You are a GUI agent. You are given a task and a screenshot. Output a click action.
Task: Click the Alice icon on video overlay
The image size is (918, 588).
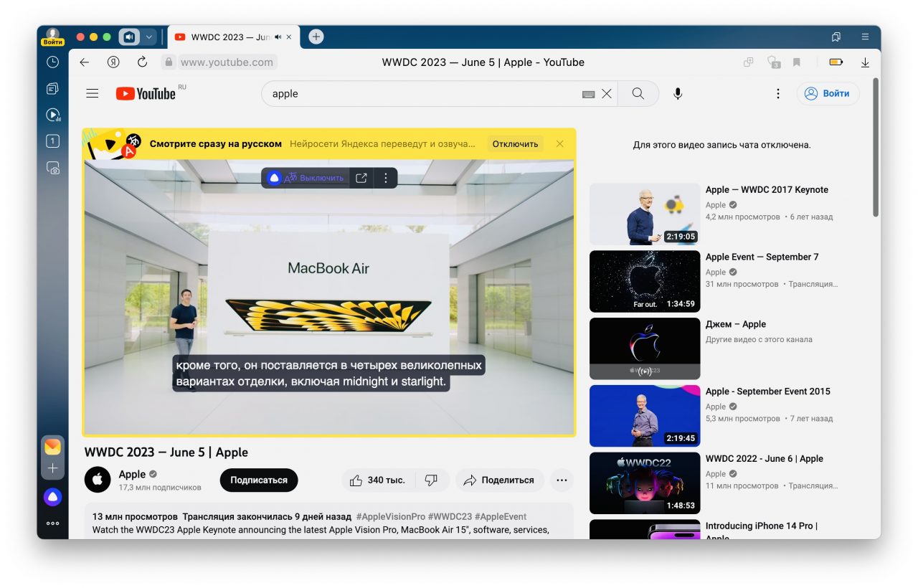point(273,178)
